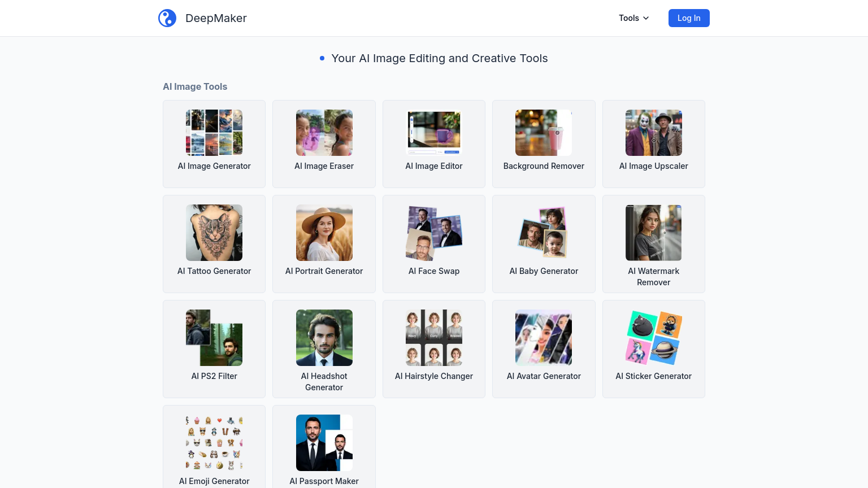Open the AI Tattoo Generator image
The image size is (868, 488).
pos(214,233)
